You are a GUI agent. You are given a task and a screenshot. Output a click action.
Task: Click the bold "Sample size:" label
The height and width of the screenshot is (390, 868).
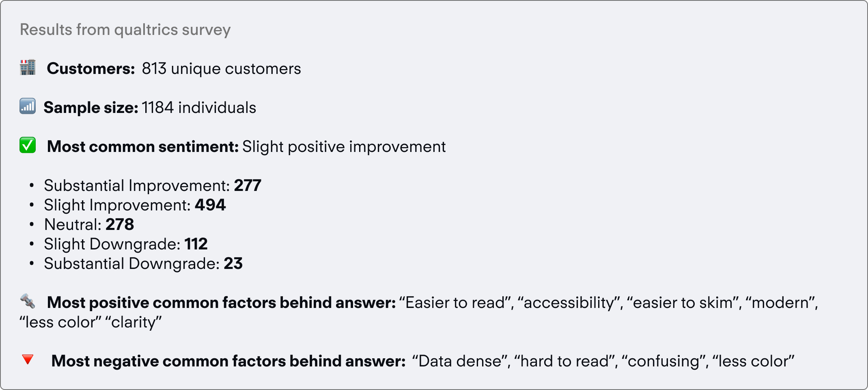point(91,108)
